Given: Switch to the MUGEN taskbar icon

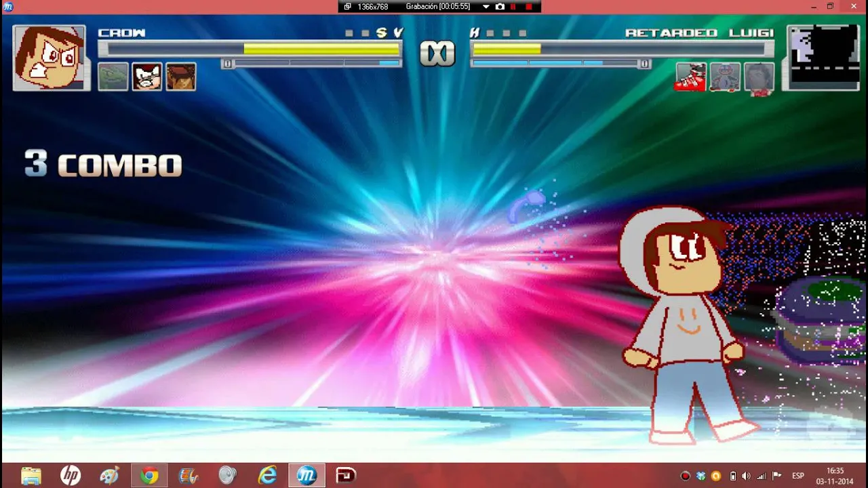Looking at the screenshot, I should coord(307,476).
